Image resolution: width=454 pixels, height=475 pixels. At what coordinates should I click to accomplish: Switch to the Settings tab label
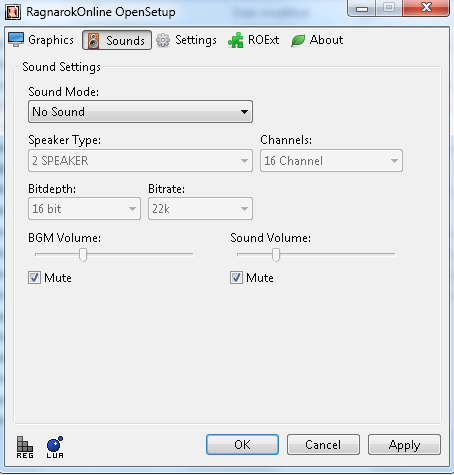(196, 40)
